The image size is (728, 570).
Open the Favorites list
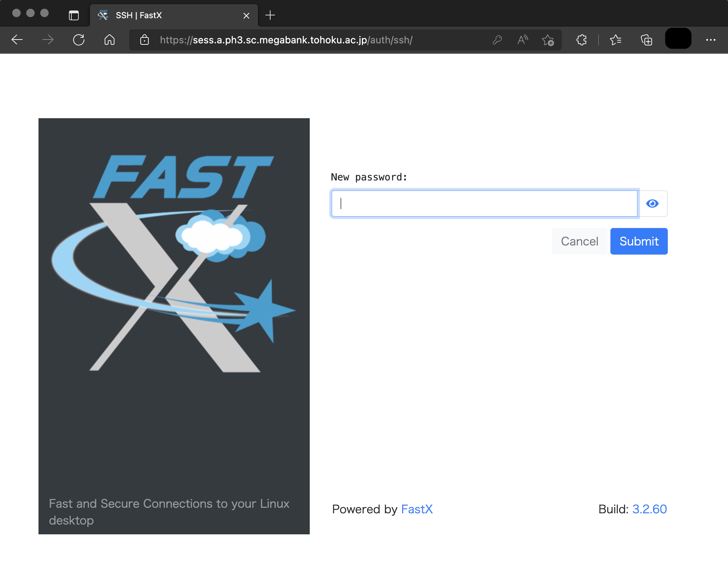616,40
